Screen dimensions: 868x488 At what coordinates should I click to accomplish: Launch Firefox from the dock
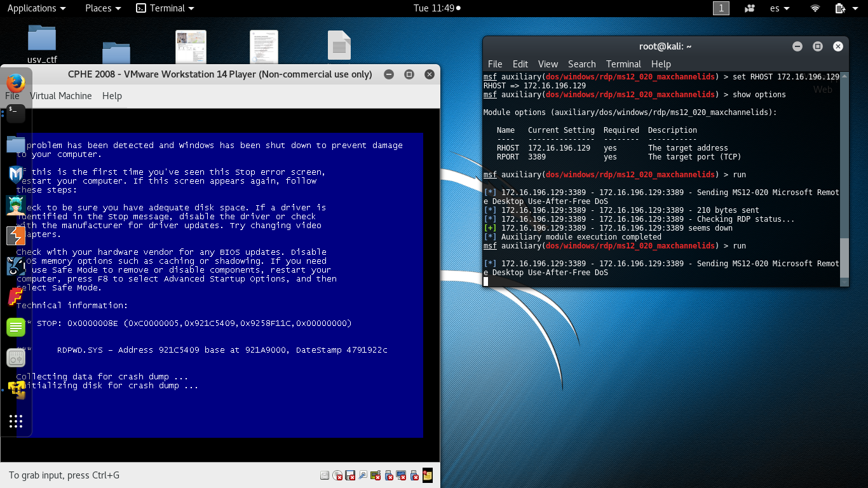click(16, 83)
